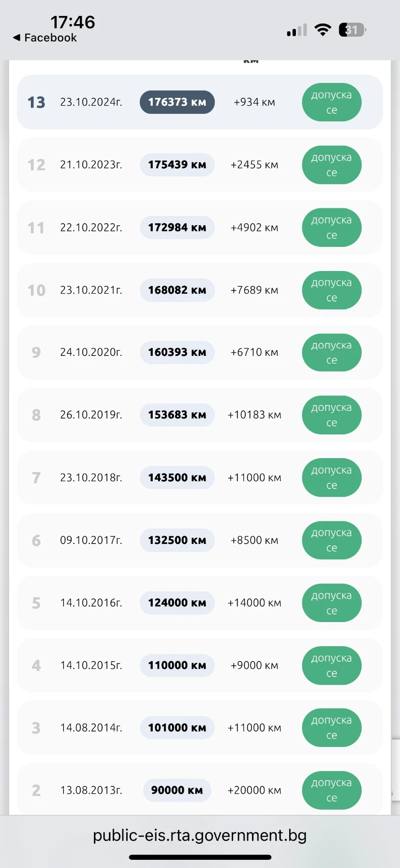Screen dimensions: 400x868
Task: Open the public-eis.rta.government.bg address bar
Action: [x=200, y=835]
